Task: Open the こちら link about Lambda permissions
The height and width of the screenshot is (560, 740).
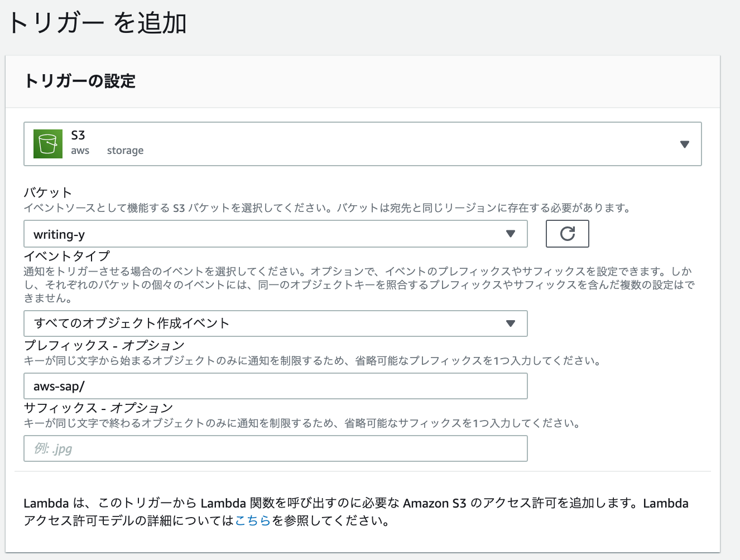Action: point(253,521)
